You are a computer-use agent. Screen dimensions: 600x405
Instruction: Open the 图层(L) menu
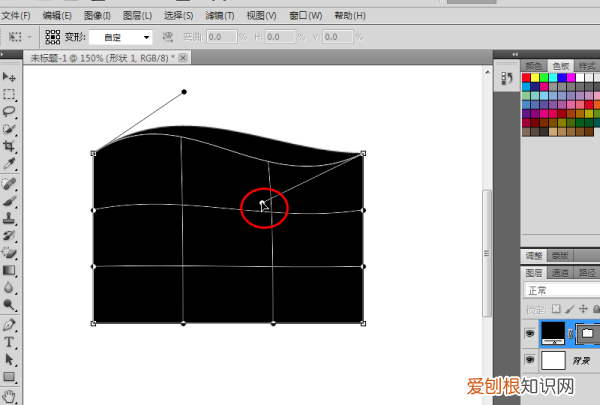pos(134,16)
